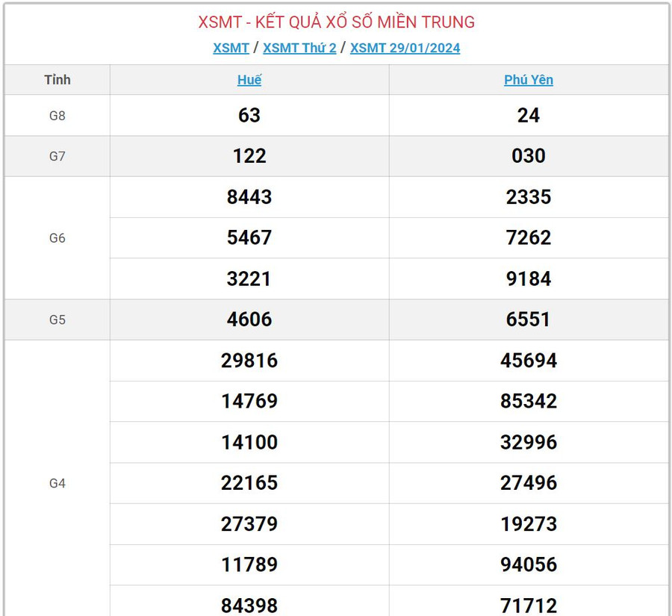Open the Huế province column link
The width and height of the screenshot is (672, 616).
[249, 80]
